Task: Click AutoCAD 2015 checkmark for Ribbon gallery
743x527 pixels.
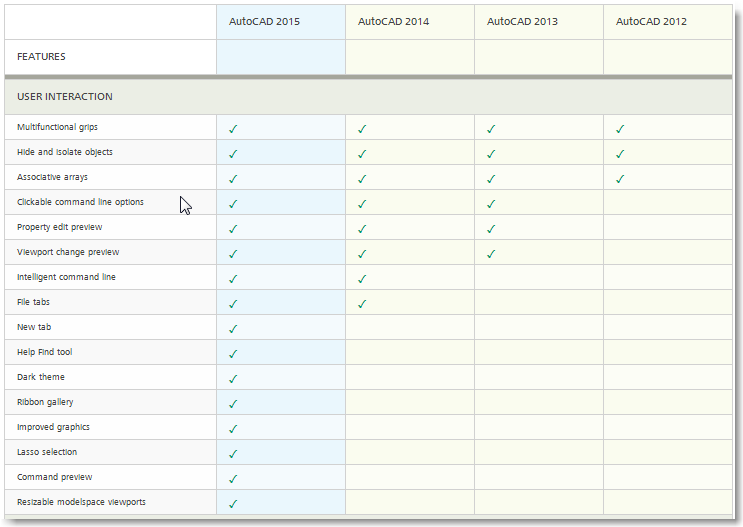Action: pyautogui.click(x=233, y=404)
